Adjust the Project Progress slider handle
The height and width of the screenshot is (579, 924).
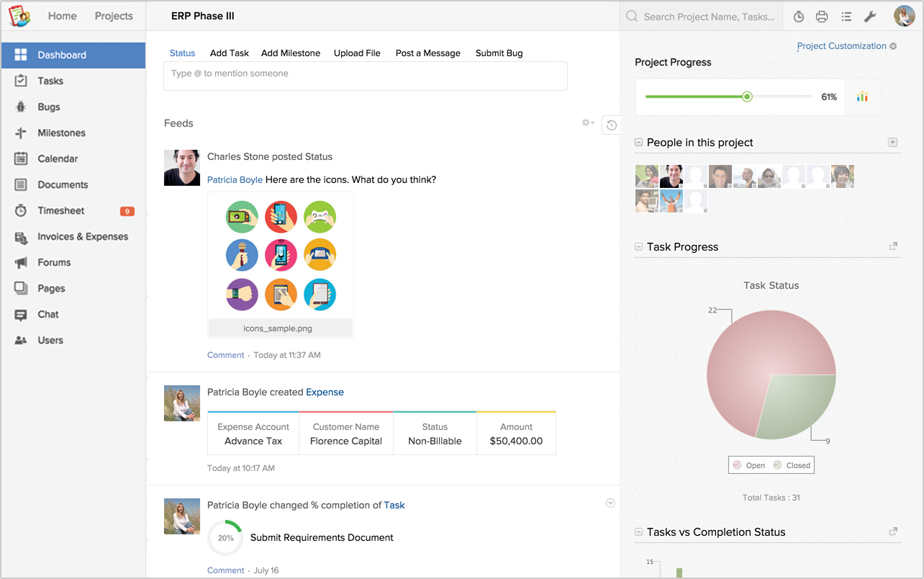(x=747, y=96)
